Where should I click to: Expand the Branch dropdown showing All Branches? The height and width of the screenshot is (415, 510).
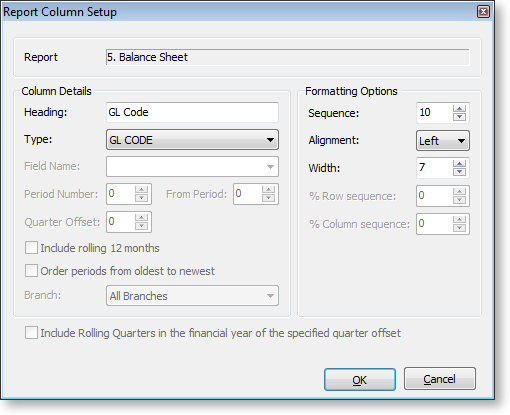pyautogui.click(x=192, y=295)
